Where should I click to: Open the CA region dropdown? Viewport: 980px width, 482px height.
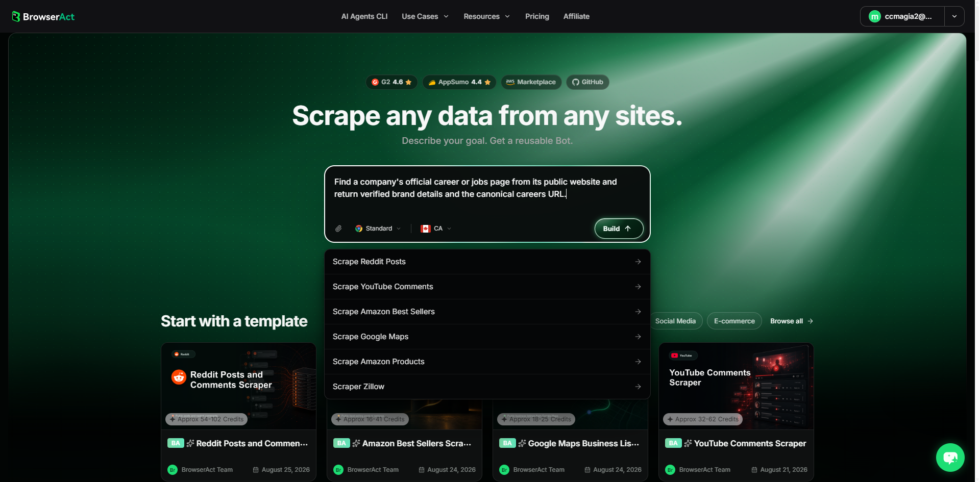(436, 229)
